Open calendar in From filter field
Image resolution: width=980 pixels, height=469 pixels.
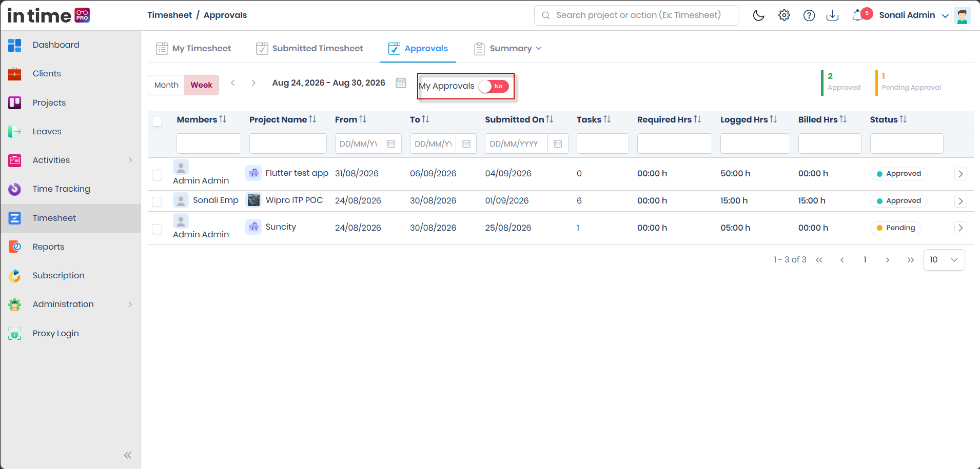click(x=391, y=144)
